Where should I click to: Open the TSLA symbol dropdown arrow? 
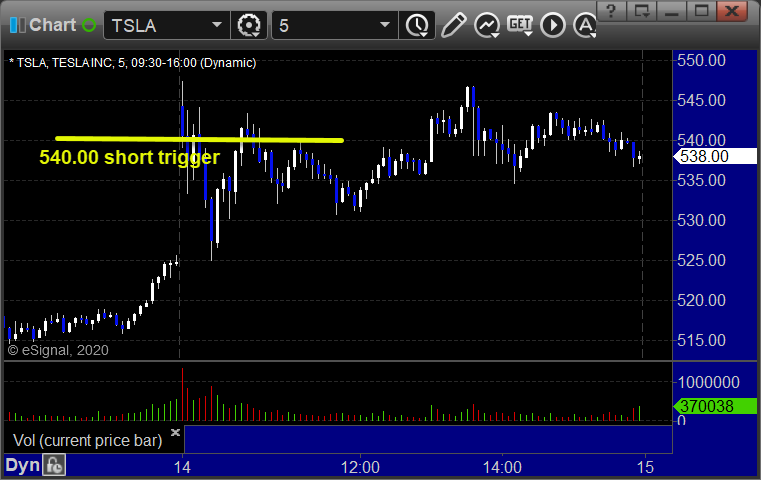(x=216, y=25)
